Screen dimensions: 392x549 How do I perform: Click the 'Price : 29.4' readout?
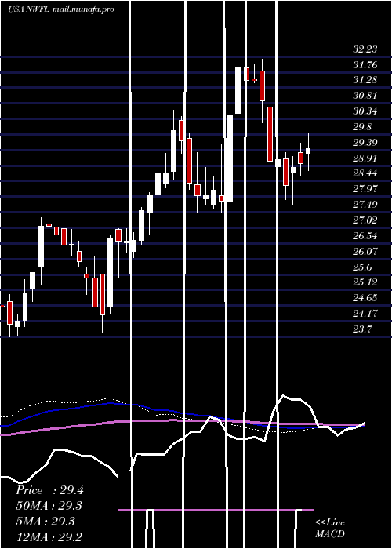point(49,490)
